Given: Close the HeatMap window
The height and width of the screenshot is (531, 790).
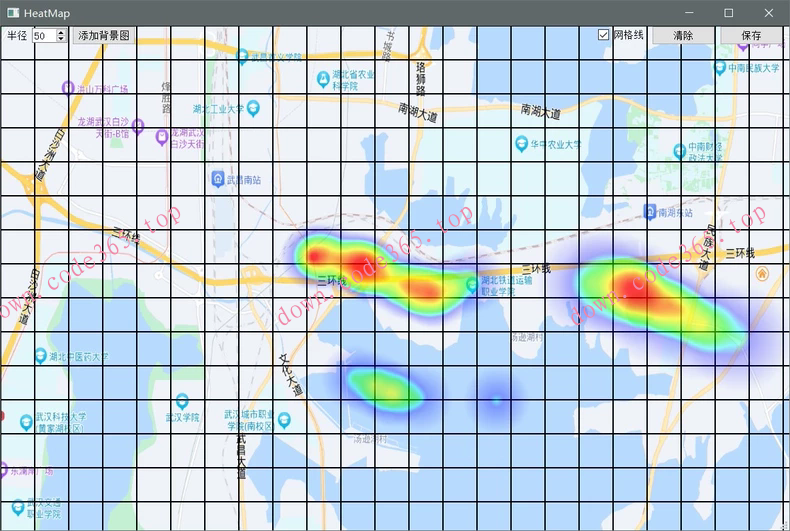Looking at the screenshot, I should tap(768, 13).
